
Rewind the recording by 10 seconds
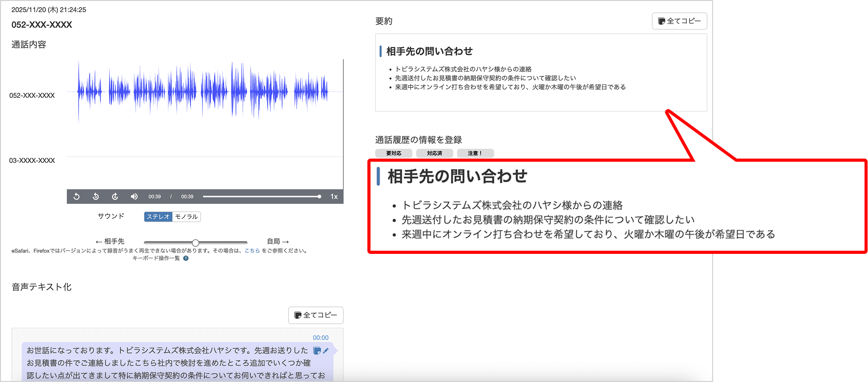(x=96, y=197)
